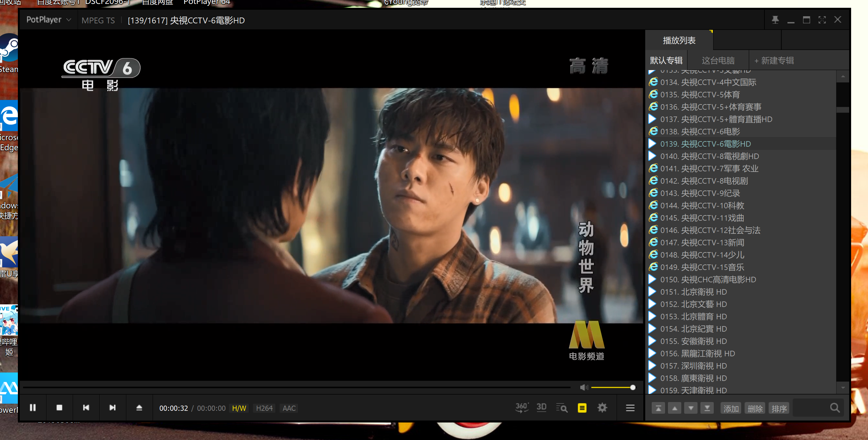Image resolution: width=868 pixels, height=440 pixels.
Task: Click the 添加 add button
Action: [731, 408]
